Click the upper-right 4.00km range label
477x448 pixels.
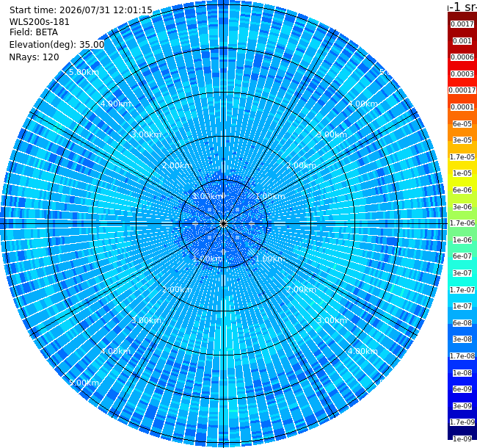(363, 104)
